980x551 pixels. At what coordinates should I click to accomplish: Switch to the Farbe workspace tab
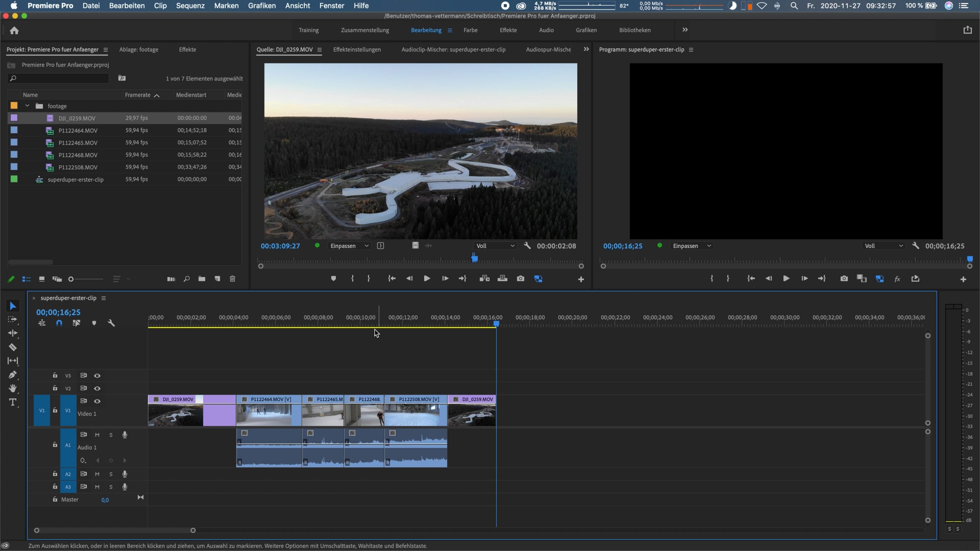point(470,30)
